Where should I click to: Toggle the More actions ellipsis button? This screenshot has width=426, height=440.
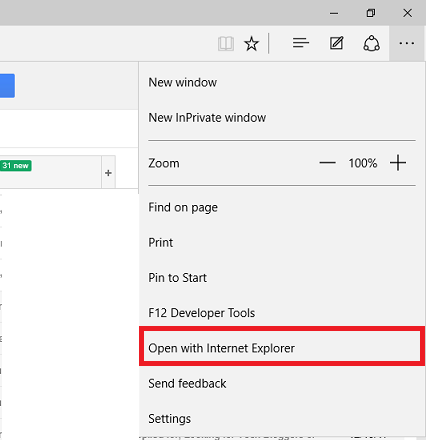coord(407,43)
